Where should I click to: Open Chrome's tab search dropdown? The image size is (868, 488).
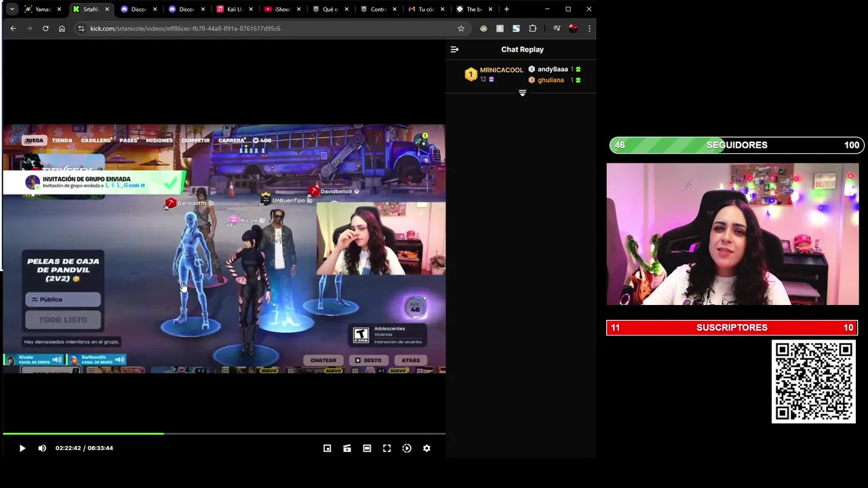coord(12,9)
